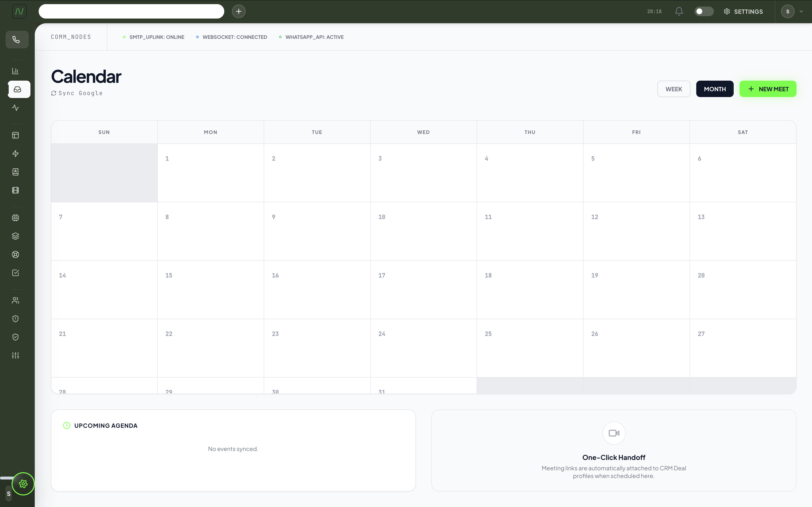Click the layers stack icon

(x=15, y=236)
